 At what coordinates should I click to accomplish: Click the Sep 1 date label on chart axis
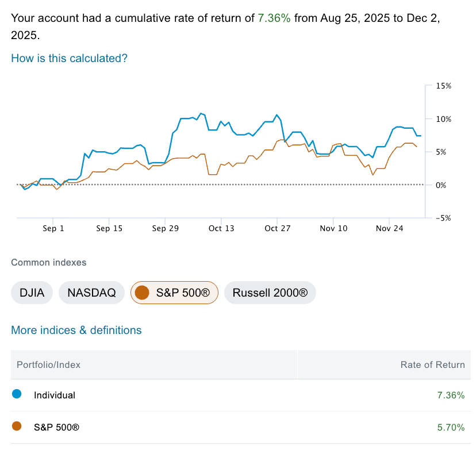53,228
